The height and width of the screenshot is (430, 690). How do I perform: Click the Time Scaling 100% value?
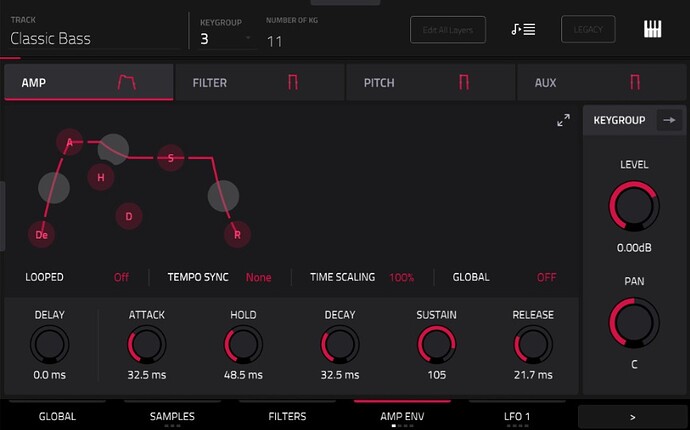point(402,277)
